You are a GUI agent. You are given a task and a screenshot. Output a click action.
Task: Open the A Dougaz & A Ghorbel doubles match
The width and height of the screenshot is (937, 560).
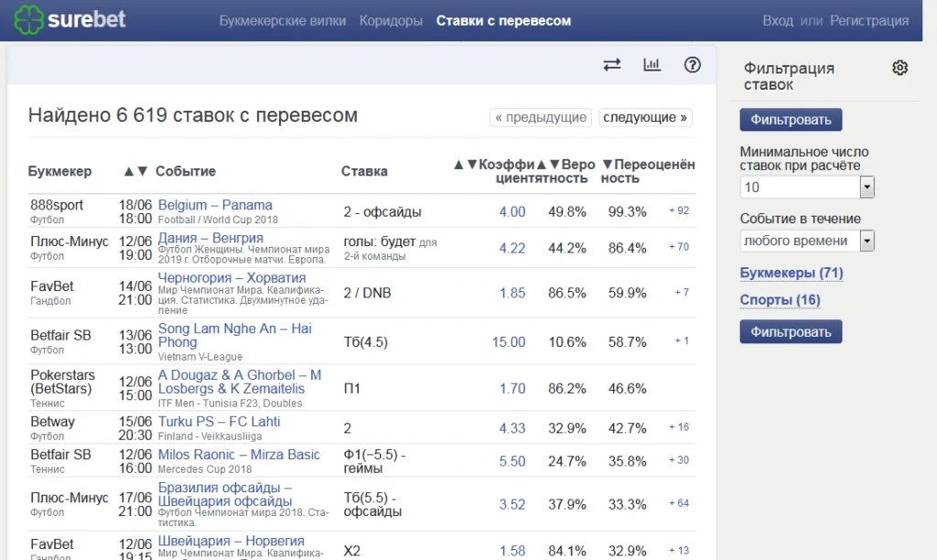point(240,382)
